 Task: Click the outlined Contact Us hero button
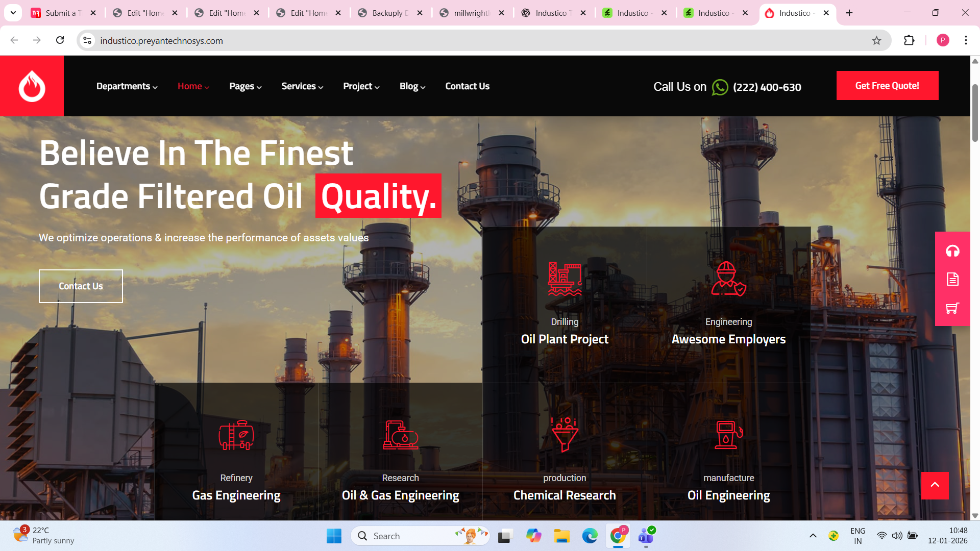click(81, 286)
